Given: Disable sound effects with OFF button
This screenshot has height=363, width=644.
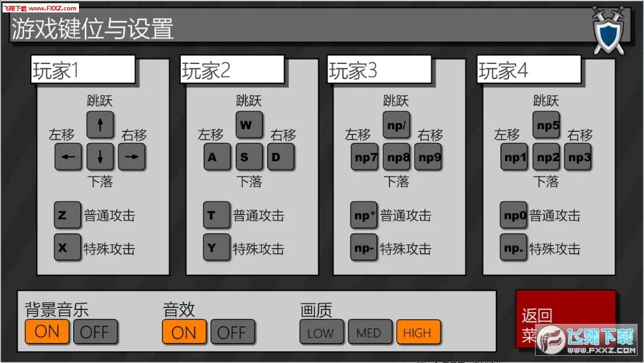Looking at the screenshot, I should (232, 332).
